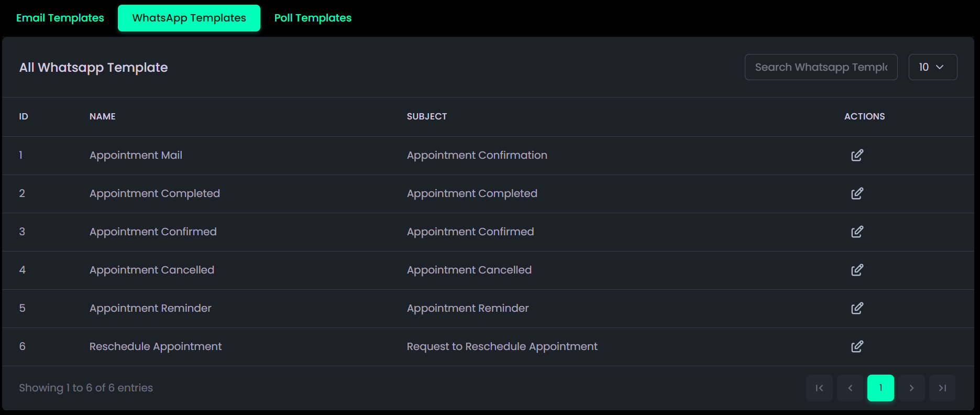Image resolution: width=980 pixels, height=415 pixels.
Task: Select the WhatsApp Templates tab
Action: tap(189, 18)
